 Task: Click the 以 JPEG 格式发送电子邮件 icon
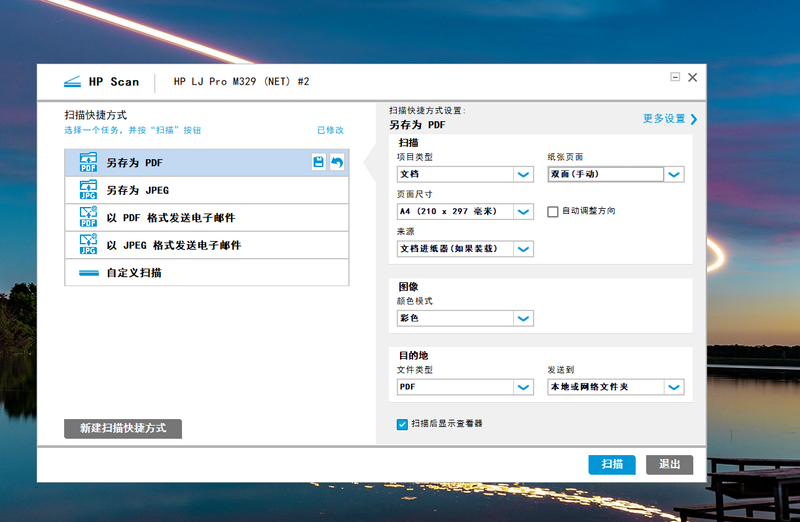[x=88, y=245]
